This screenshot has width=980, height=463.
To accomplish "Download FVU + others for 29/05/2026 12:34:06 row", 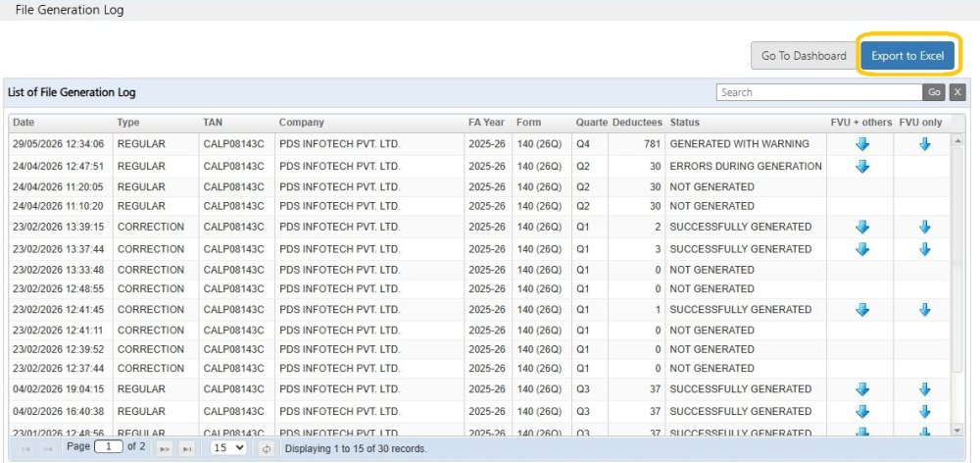I will (x=862, y=144).
